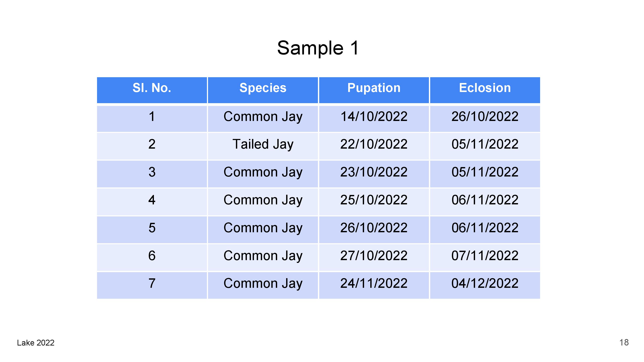Image resolution: width=644 pixels, height=362 pixels.
Task: Select the Sl. No. column header
Action: tap(152, 88)
